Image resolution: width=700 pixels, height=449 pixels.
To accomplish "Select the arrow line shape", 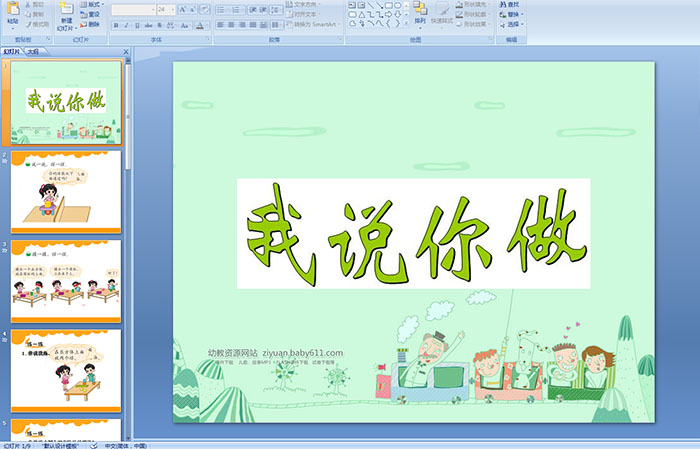I will (379, 5).
